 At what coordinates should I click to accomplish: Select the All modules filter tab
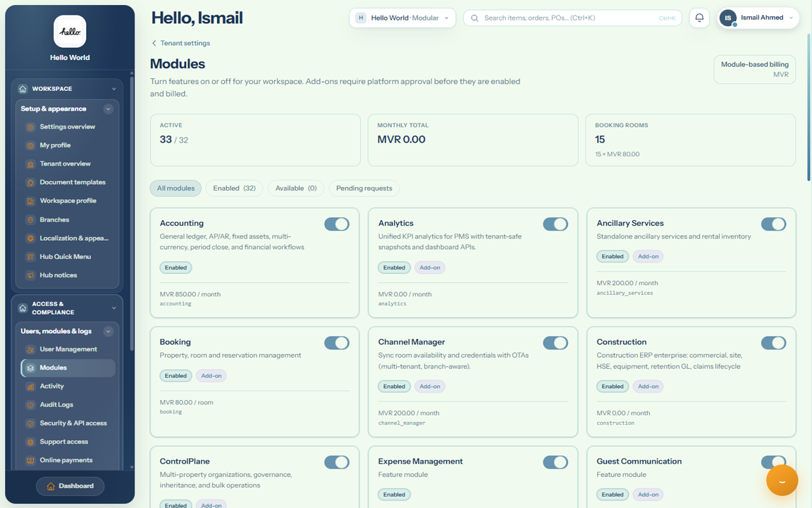pos(176,188)
